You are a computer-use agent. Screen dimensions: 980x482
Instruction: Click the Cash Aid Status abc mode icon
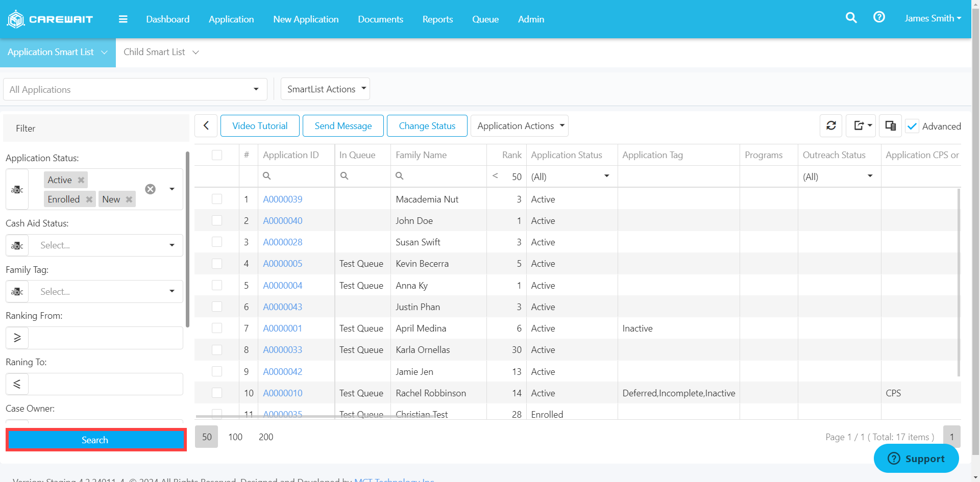pyautogui.click(x=17, y=245)
